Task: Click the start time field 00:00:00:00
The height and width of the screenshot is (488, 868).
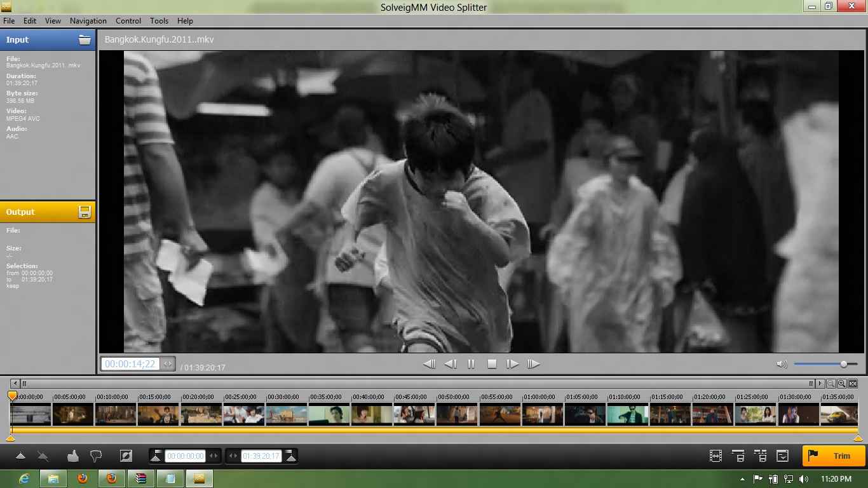Action: 185,456
